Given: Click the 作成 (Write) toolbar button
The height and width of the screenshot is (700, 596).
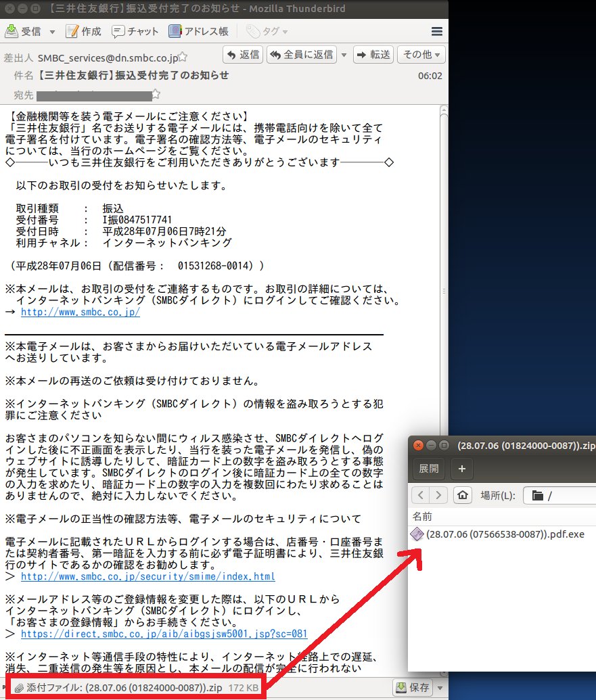Looking at the screenshot, I should point(83,31).
